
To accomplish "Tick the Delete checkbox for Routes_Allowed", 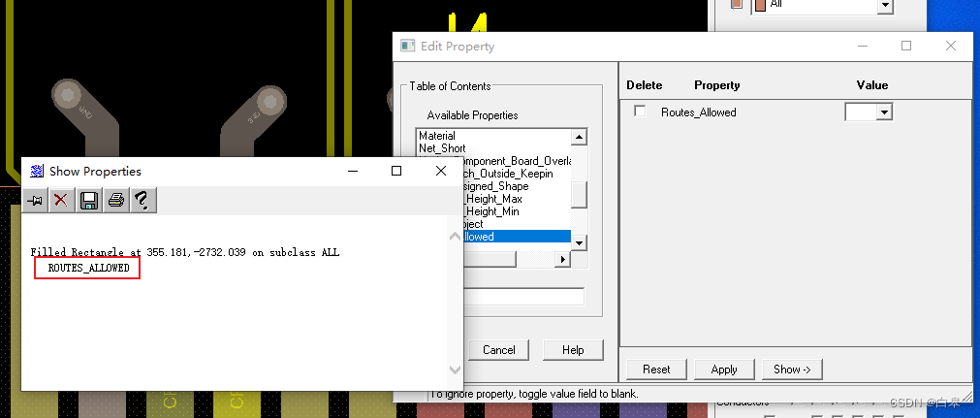I will [x=640, y=112].
